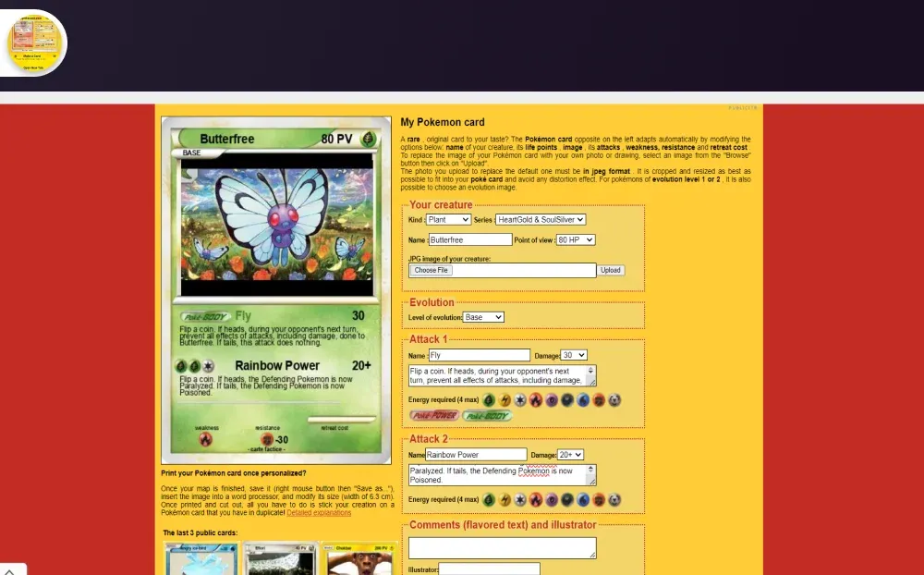Open the Kind dropdown showing Plant

448,220
